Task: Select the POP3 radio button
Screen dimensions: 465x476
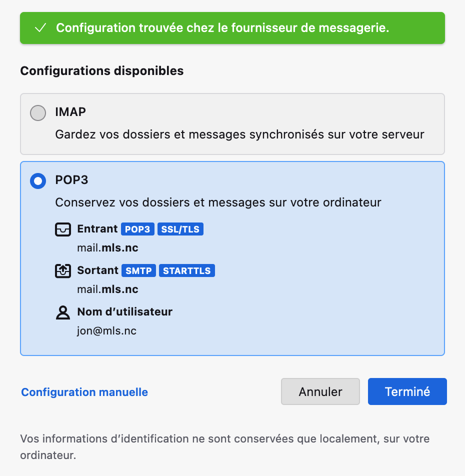Action: coord(38,181)
